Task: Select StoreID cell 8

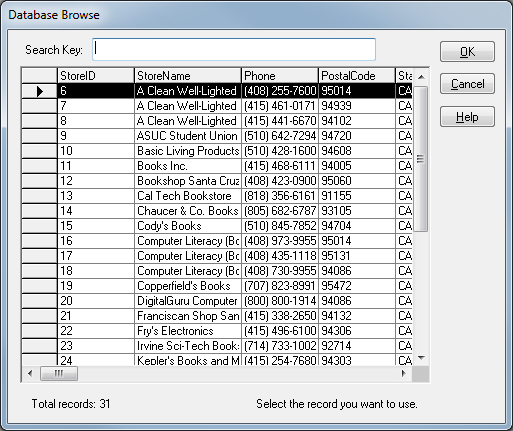Action: point(96,121)
